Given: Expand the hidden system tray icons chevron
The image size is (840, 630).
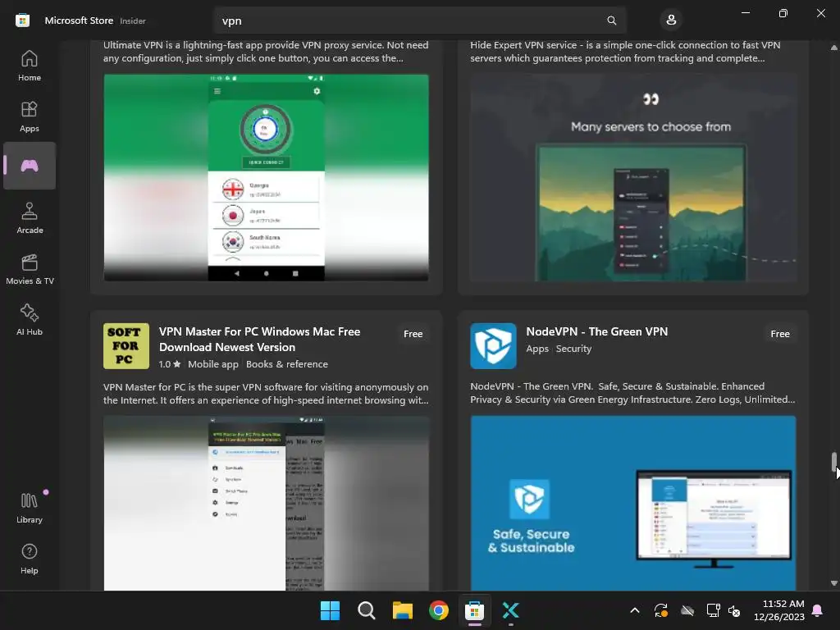Looking at the screenshot, I should point(635,610).
